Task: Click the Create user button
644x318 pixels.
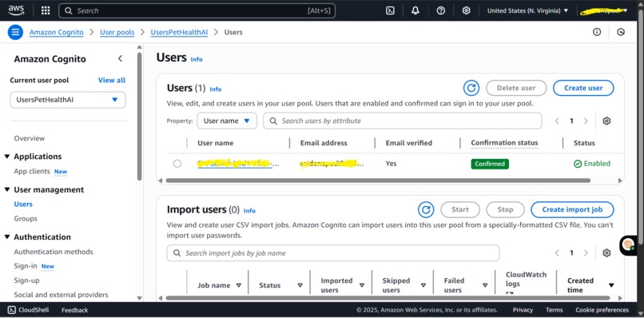Action: 583,88
